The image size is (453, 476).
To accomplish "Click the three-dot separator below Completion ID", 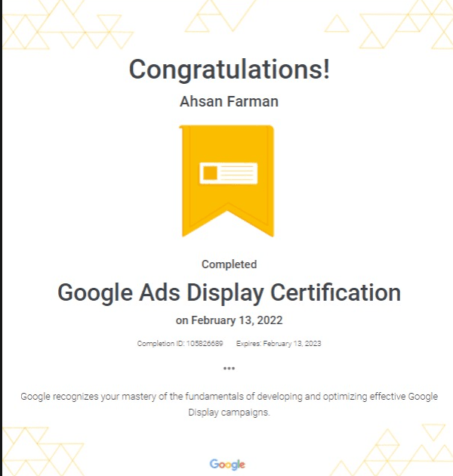I will [229, 368].
